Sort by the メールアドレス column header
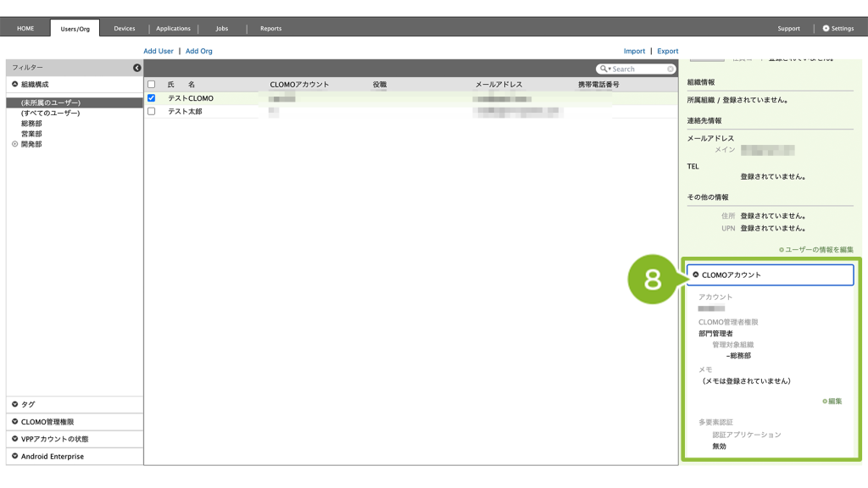868x488 pixels. tap(498, 85)
